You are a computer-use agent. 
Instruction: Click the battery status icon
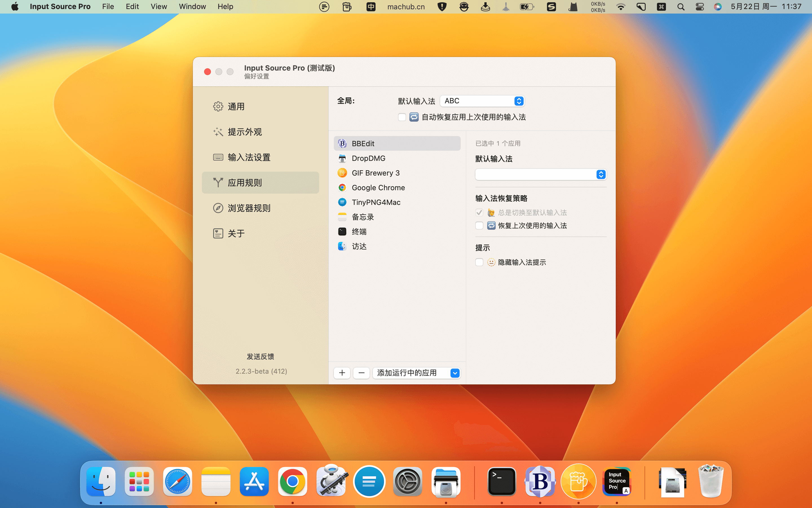click(527, 7)
